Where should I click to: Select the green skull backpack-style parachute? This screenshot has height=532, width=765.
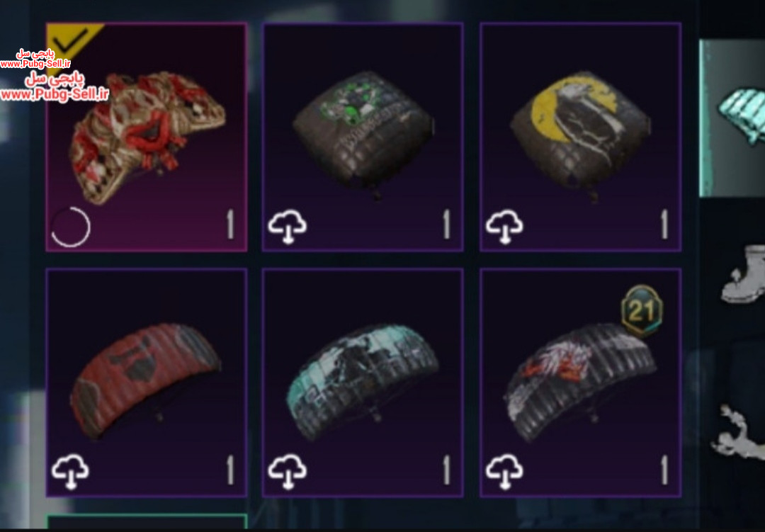tap(363, 137)
